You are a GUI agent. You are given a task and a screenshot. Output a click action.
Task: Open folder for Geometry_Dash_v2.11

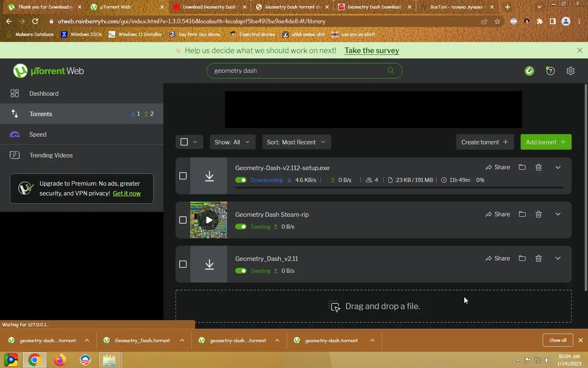pos(522,258)
